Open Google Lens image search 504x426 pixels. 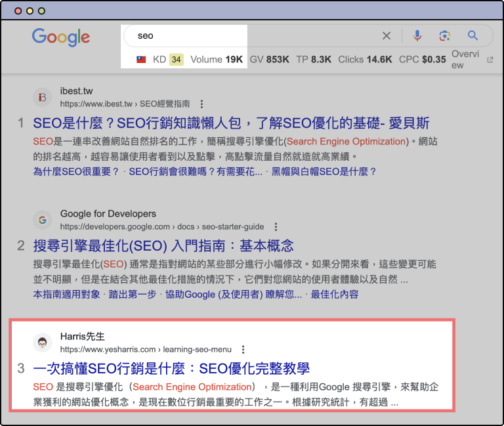point(444,35)
